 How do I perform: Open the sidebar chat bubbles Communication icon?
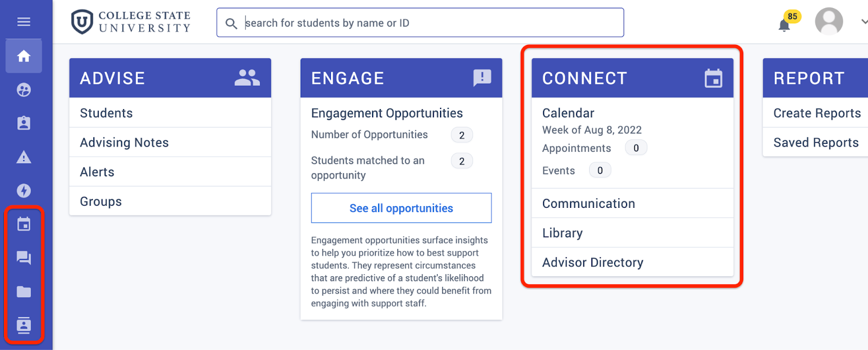(23, 258)
